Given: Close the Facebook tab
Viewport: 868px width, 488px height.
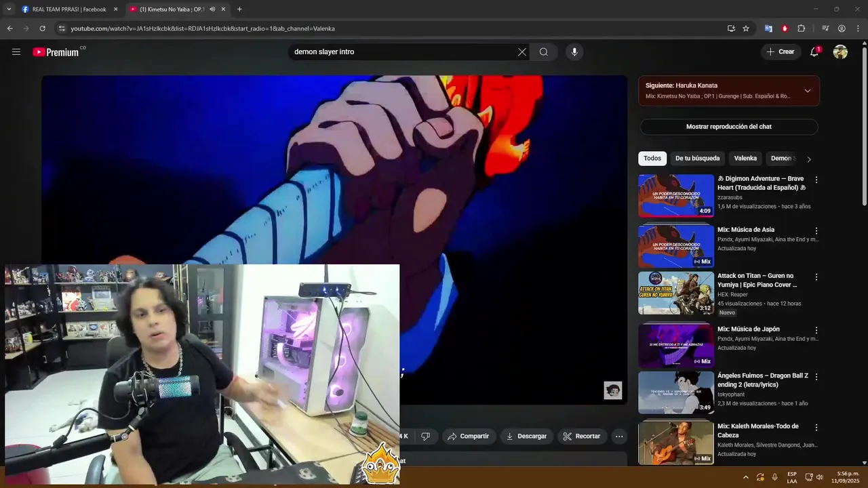Looking at the screenshot, I should tap(115, 9).
